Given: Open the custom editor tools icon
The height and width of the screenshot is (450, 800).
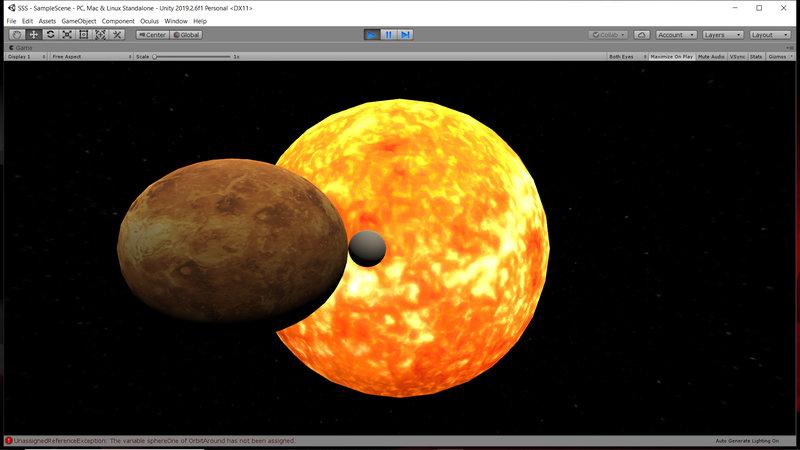Looking at the screenshot, I should click(117, 35).
